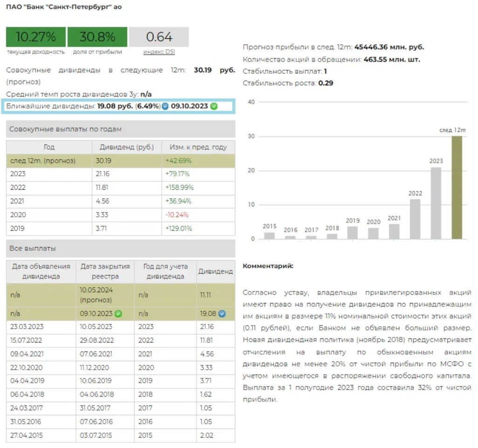Click the 30.8% доля от прибыли box
Screen dimensions: 478x448
click(x=97, y=37)
